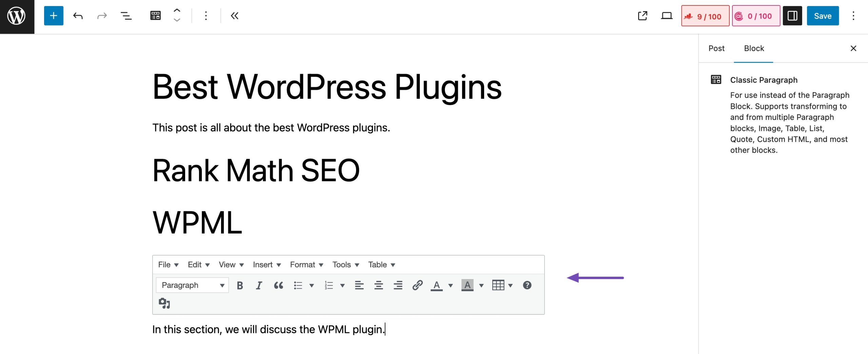Open keyboard shortcuts help icon
Screen dimensions: 868x354
[x=527, y=286]
